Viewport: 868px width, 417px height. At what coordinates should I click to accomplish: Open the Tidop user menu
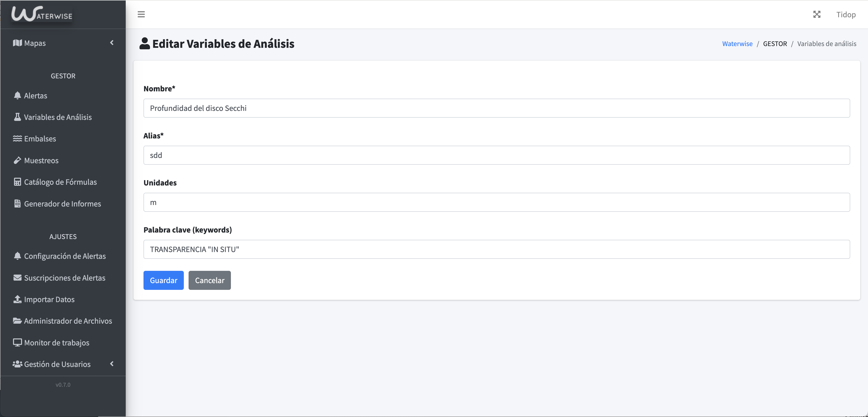[846, 15]
